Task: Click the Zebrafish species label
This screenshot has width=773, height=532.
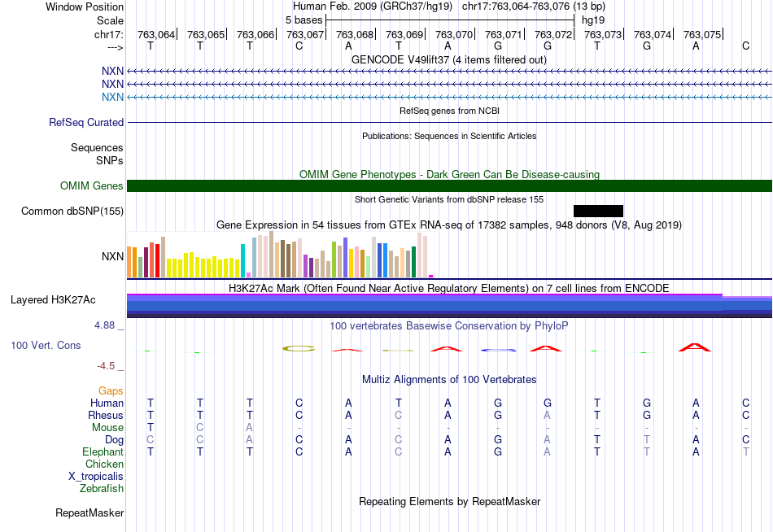Action: pos(102,489)
